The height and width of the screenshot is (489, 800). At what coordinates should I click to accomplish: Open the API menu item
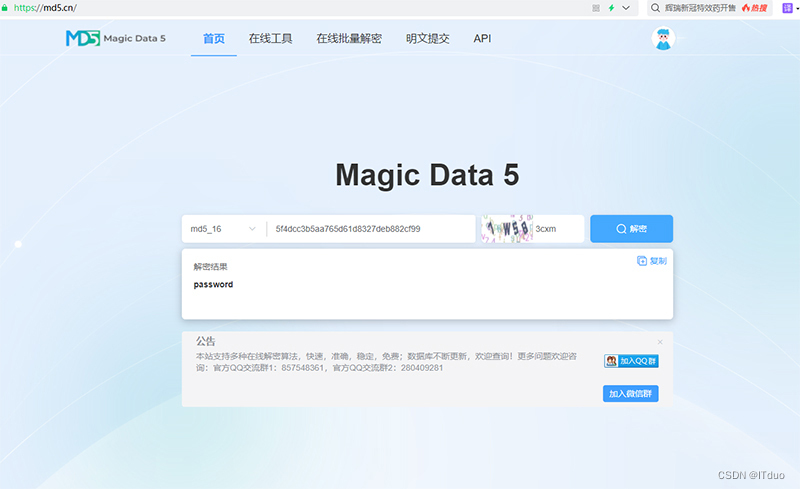[482, 39]
